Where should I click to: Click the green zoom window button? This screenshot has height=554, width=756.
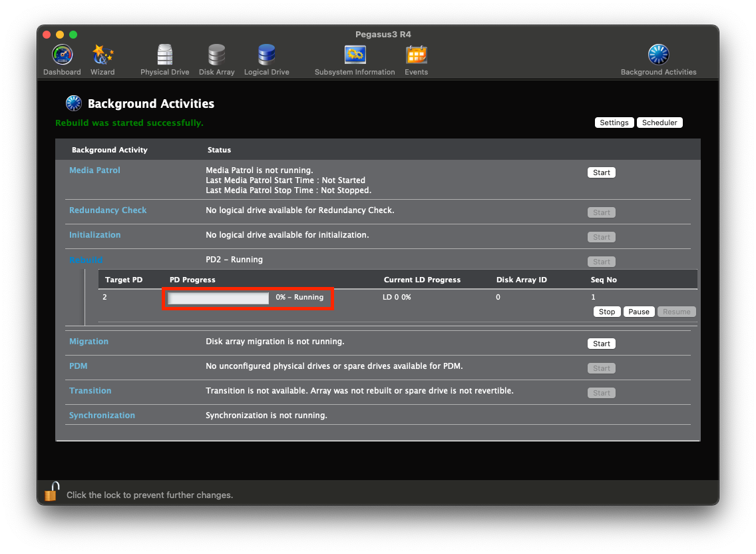[x=73, y=34]
